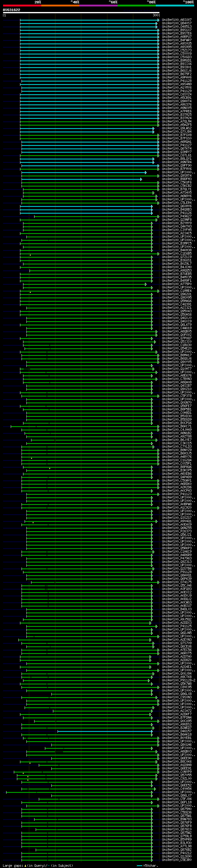This screenshot has height=868, width=197.
Task: Click hit label UniRef100_B9MUD1
Action: click(x=176, y=60)
